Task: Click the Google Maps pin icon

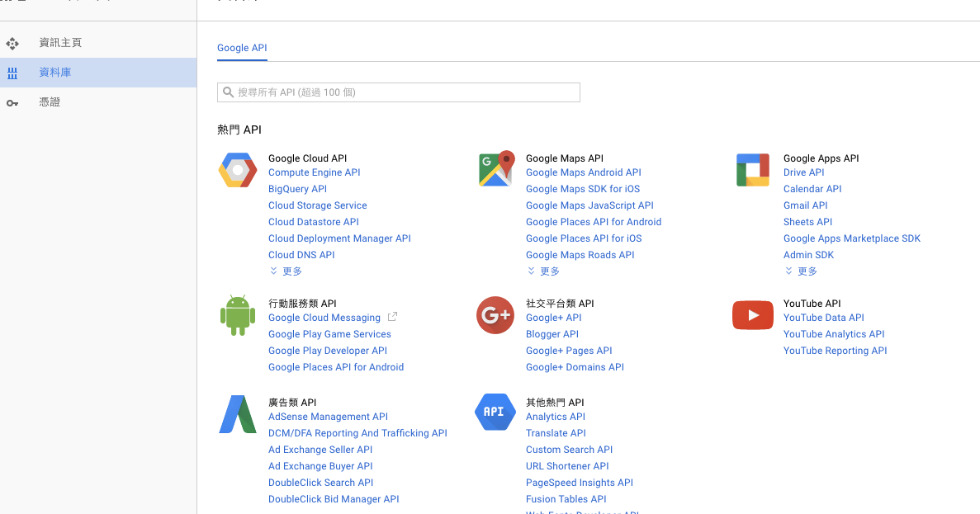Action: pos(496,168)
